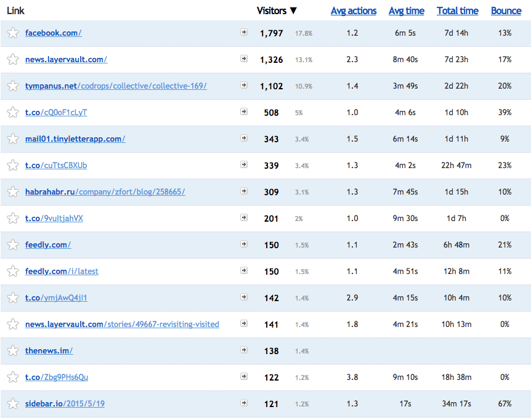Open arrow icon for t.co/9vultjahVX row
Viewport: 531px width, 420px height.
coord(244,217)
